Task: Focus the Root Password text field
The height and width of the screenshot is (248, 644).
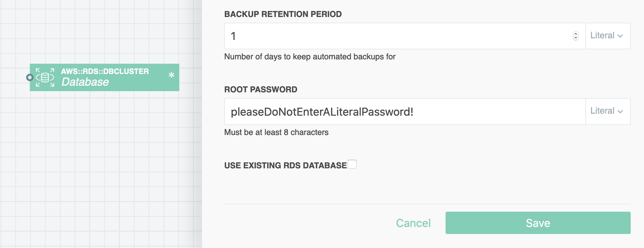Action: point(405,111)
